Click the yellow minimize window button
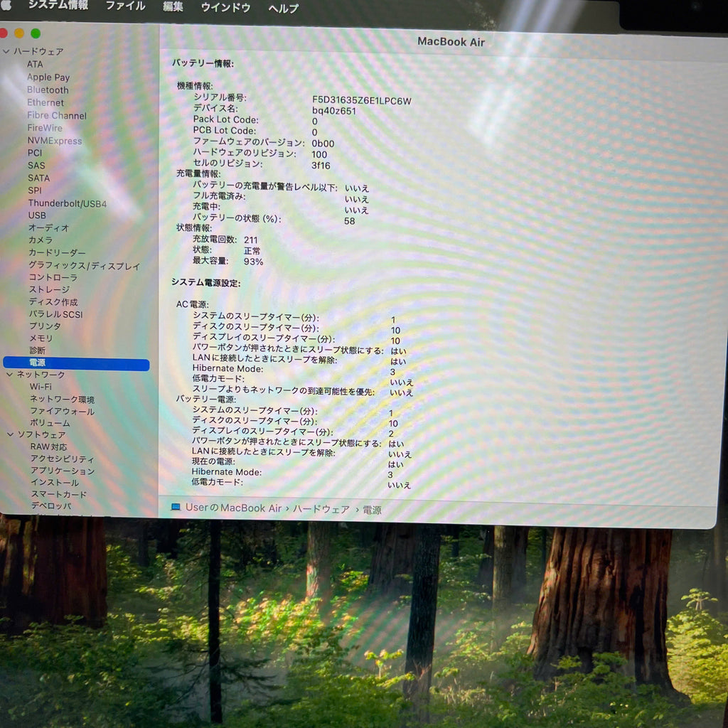This screenshot has height=728, width=728. [x=19, y=33]
